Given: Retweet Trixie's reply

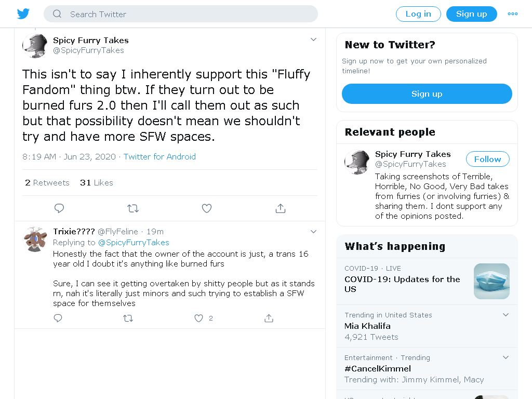Looking at the screenshot, I should tap(128, 318).
